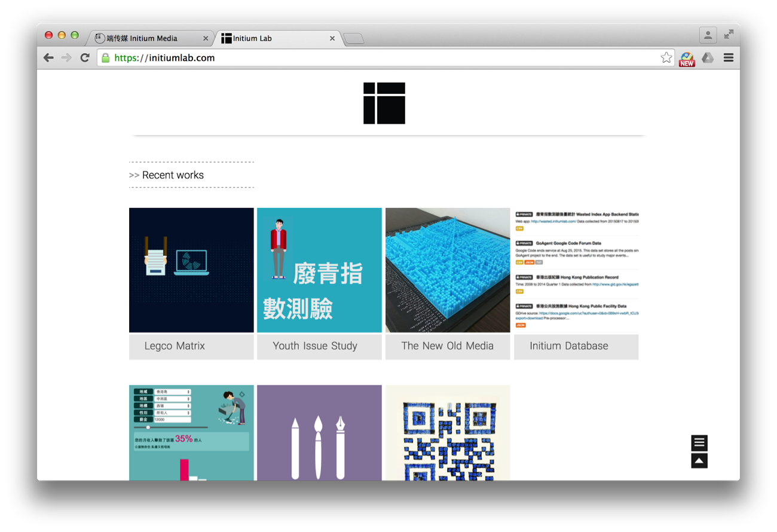Click the favicon of the Initium Lab tab
Screen dimensions: 777x532
226,38
